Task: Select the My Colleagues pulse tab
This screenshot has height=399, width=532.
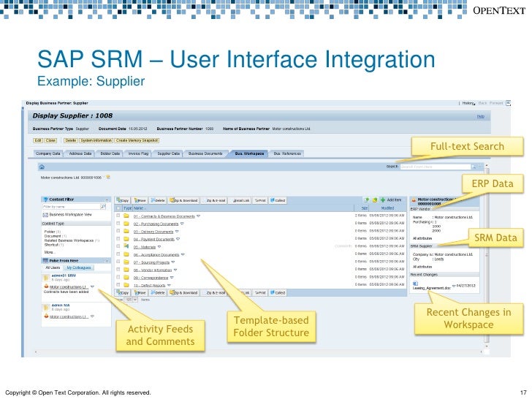Action: [x=79, y=267]
